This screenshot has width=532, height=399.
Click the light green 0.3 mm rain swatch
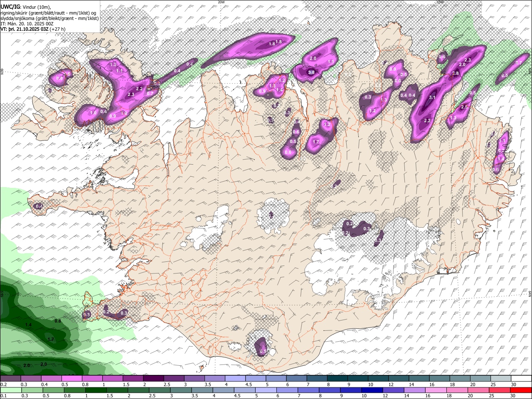33,390
